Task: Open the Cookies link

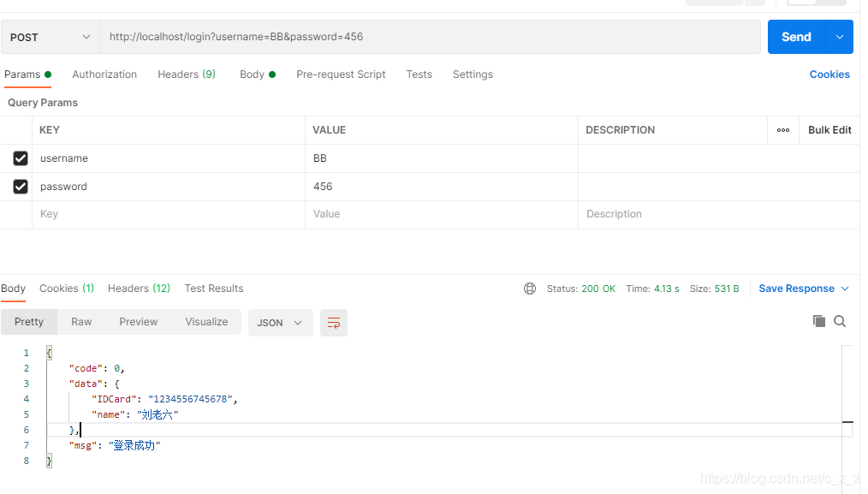Action: [x=829, y=74]
